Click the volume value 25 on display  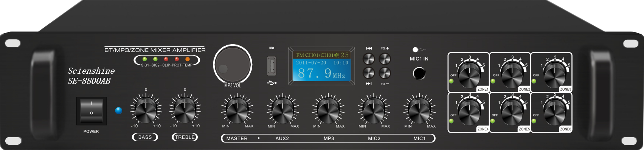point(345,55)
